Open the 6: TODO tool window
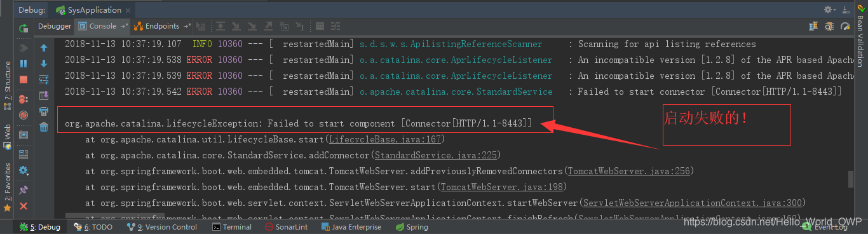 tap(93, 227)
